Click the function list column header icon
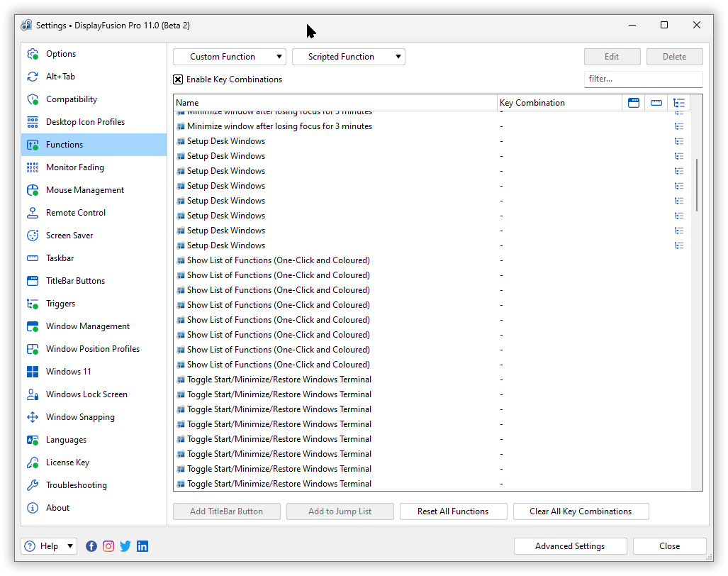 point(679,103)
